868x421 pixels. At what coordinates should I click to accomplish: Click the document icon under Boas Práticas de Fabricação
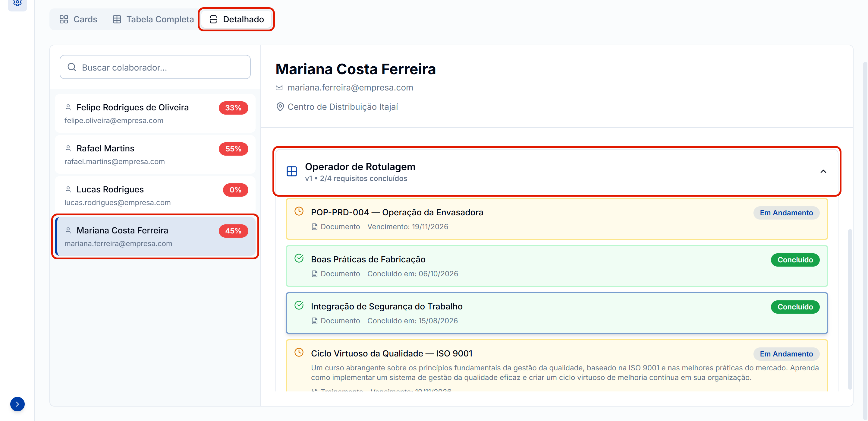click(314, 274)
